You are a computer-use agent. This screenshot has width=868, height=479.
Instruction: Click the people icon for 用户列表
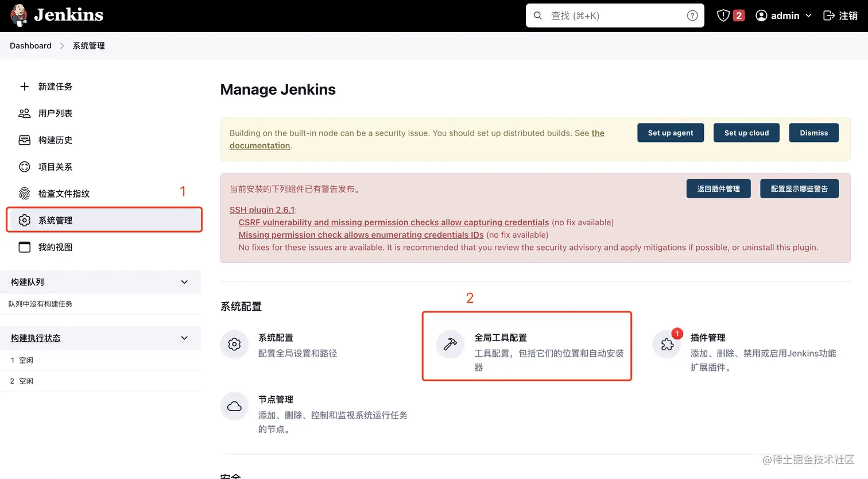24,113
